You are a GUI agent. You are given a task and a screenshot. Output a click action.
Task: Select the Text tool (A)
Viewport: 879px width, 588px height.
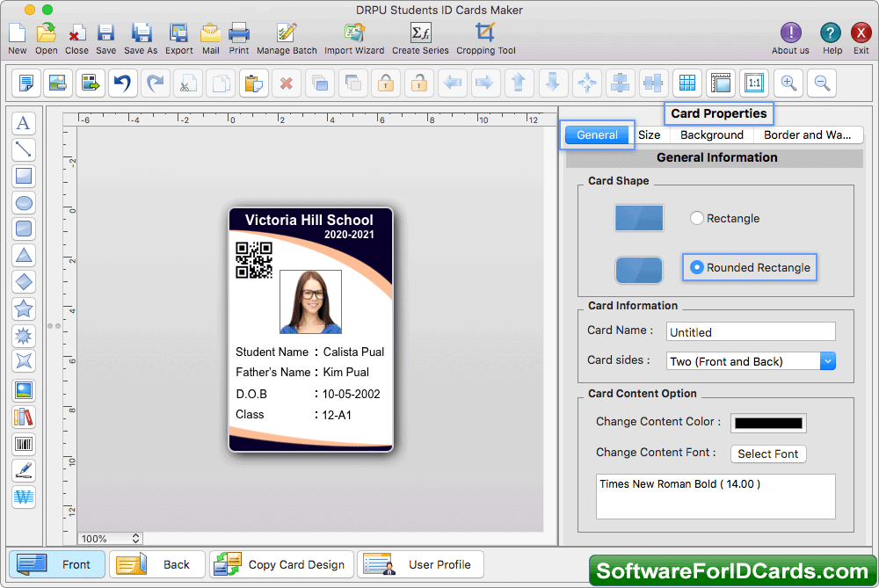coord(24,123)
